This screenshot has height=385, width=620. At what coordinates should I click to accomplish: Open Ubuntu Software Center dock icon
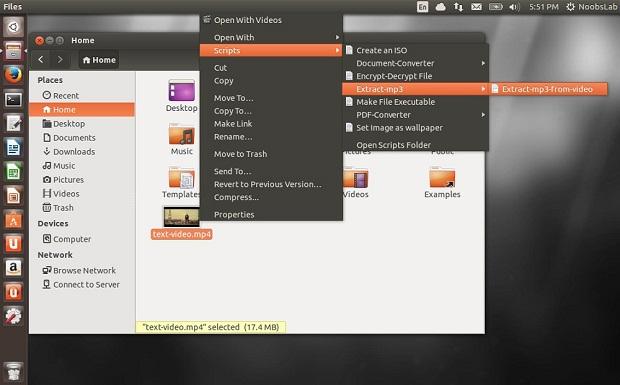click(x=13, y=220)
